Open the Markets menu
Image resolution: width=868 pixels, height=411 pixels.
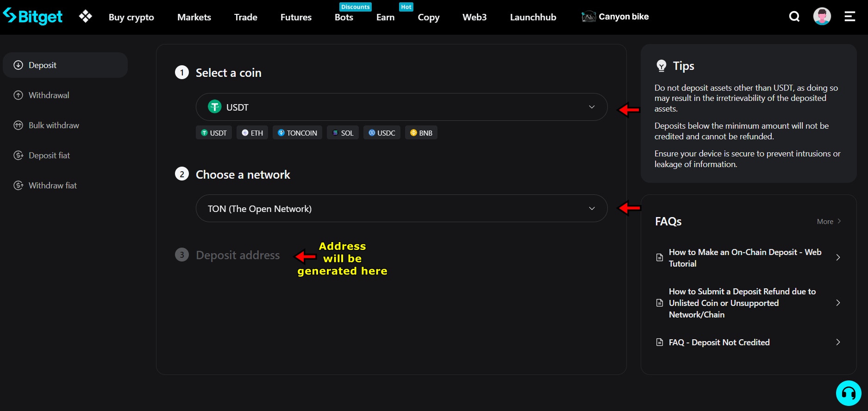[194, 17]
